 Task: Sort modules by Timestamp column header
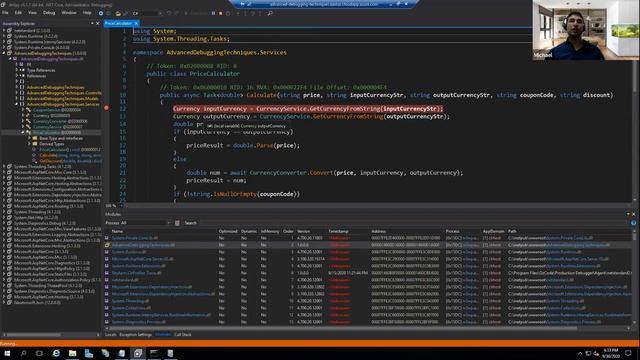pyautogui.click(x=338, y=231)
